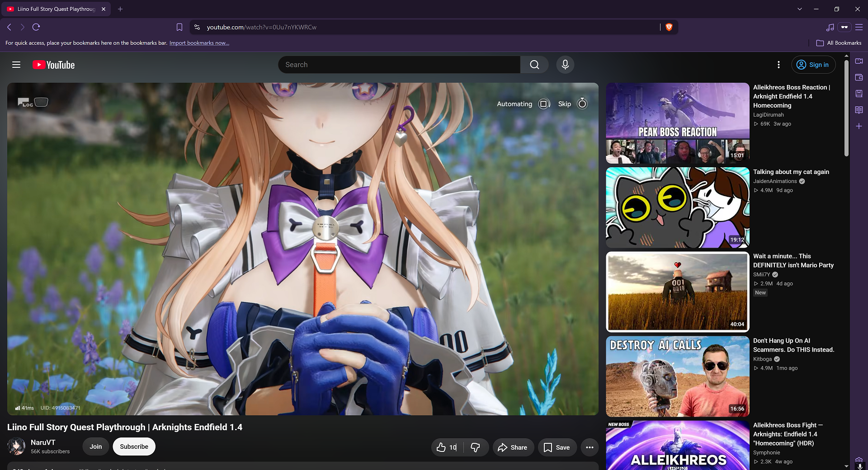Join the NaruVT channel membership
868x470 pixels.
(96, 446)
